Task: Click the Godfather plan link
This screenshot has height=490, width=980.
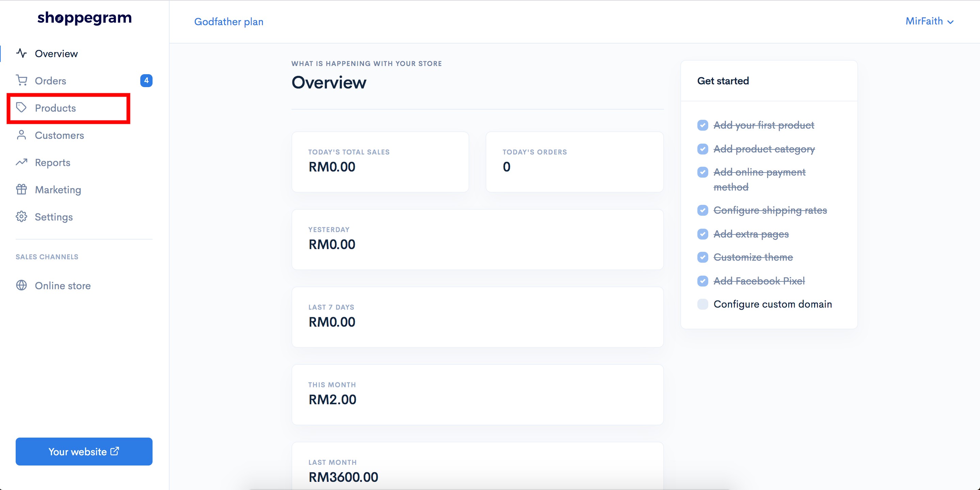Action: point(228,22)
